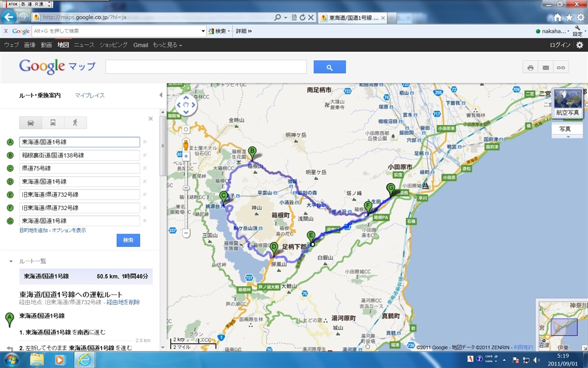Expand the 写真 layer dropdown on map
The image size is (588, 368).
click(x=568, y=137)
